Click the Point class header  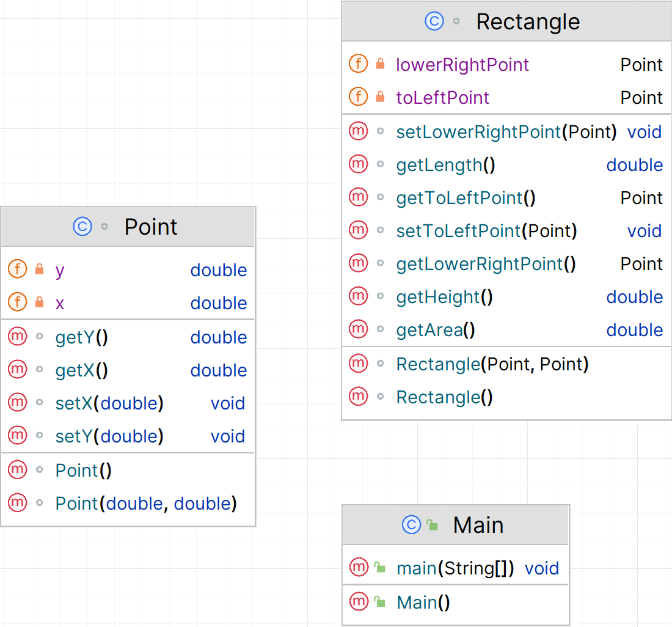tap(151, 227)
